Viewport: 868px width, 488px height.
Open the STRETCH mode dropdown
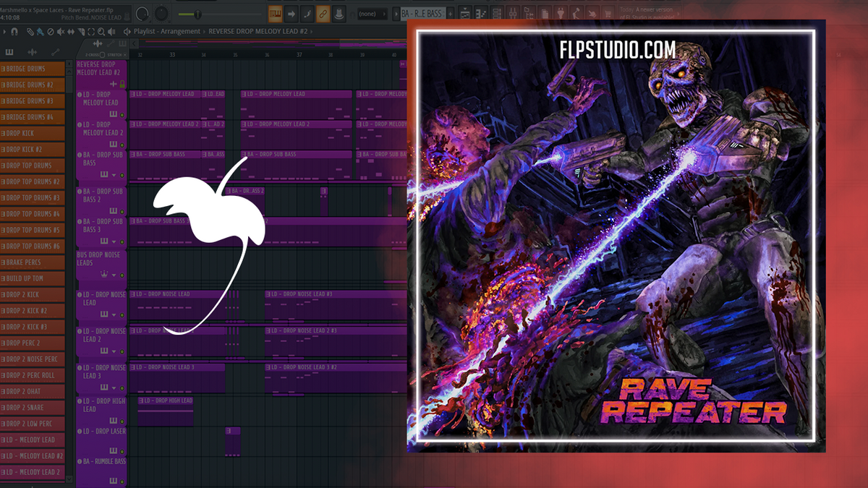[x=124, y=55]
